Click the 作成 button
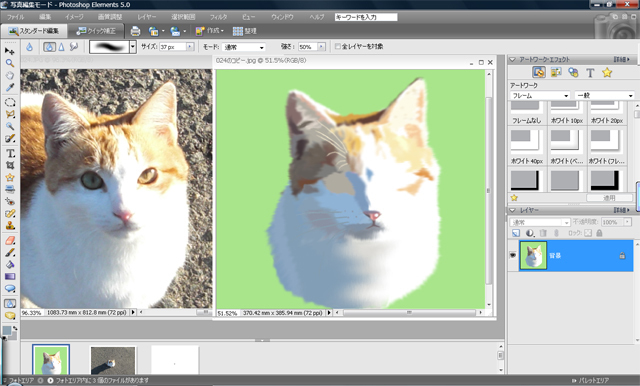Viewport: 640px width, 386px height. (210, 31)
